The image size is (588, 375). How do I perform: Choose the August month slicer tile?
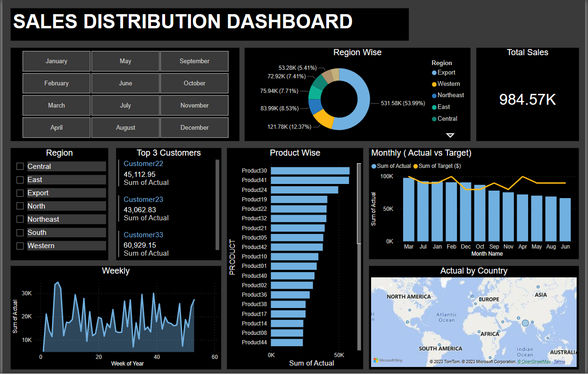click(x=125, y=128)
